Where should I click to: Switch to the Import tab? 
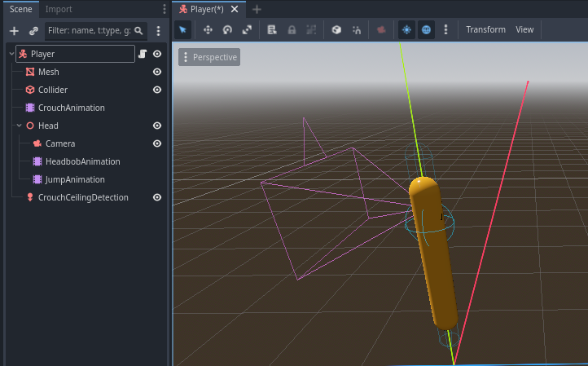[59, 9]
